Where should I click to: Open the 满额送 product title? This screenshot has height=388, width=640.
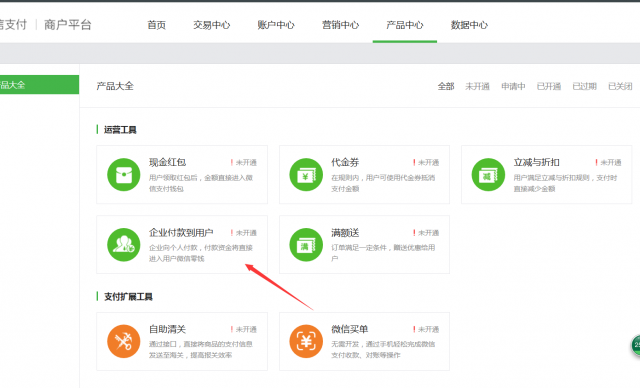pos(345,233)
